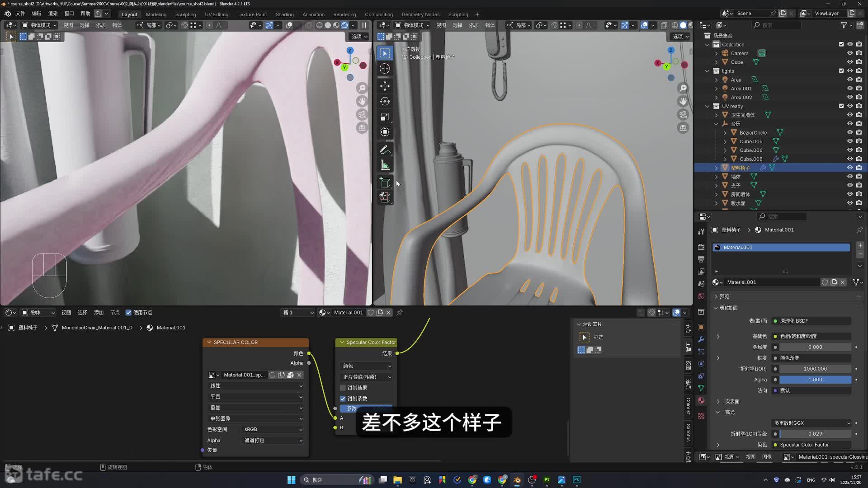Adjust the Alpha value slider

(x=815, y=380)
